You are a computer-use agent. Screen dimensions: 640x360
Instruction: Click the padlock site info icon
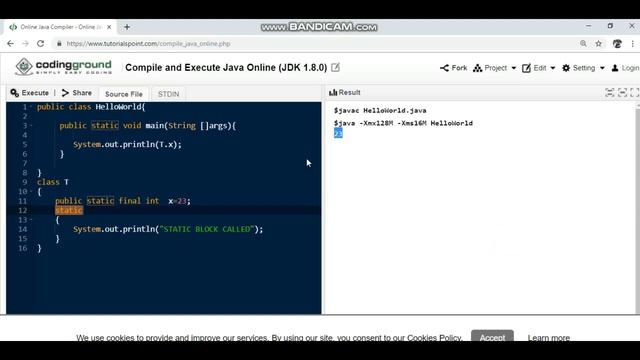(59, 43)
